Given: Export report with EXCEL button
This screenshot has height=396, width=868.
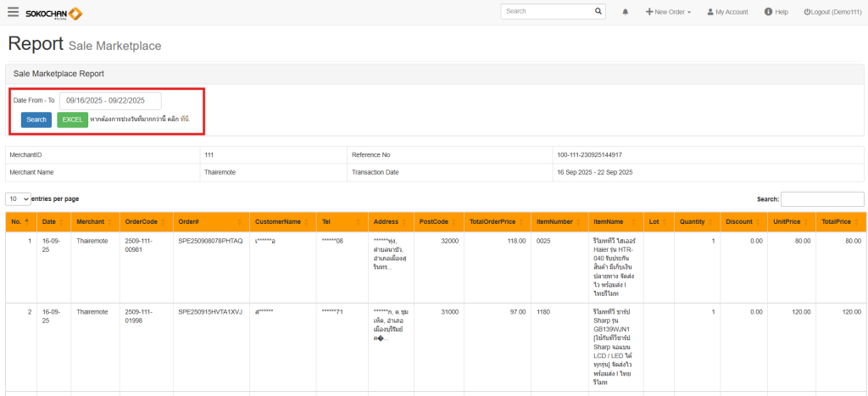Looking at the screenshot, I should 72,120.
